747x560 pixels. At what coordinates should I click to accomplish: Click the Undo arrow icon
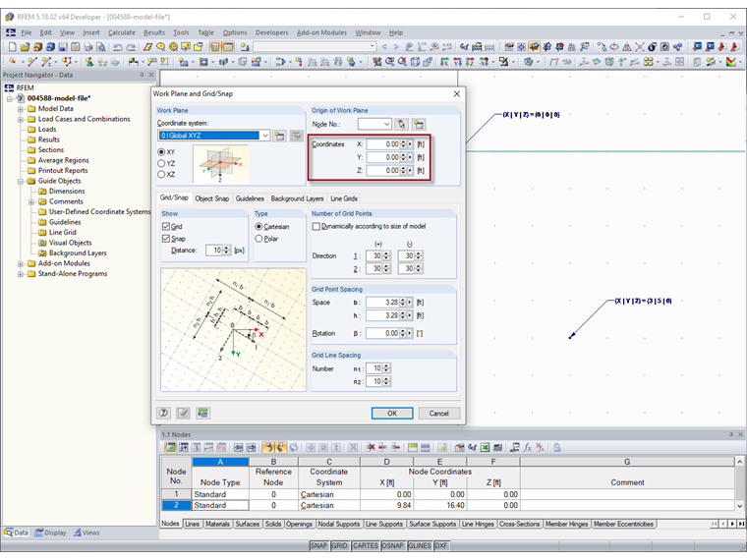(x=118, y=47)
